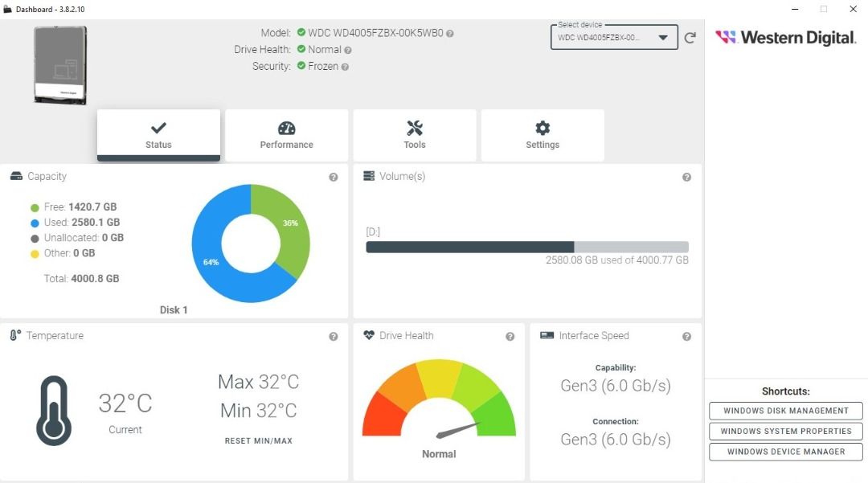Open help icon in Volume(s) panel
This screenshot has height=483, width=868.
point(686,178)
